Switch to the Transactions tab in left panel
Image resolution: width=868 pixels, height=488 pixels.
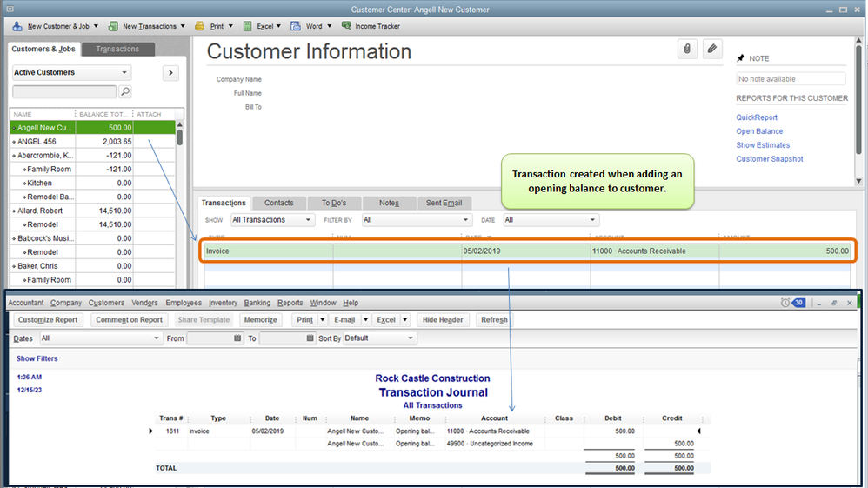click(x=117, y=49)
